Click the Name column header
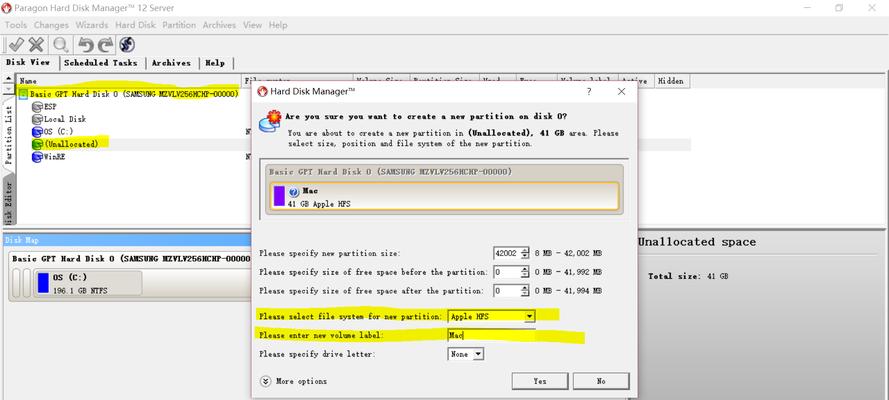 click(130, 81)
